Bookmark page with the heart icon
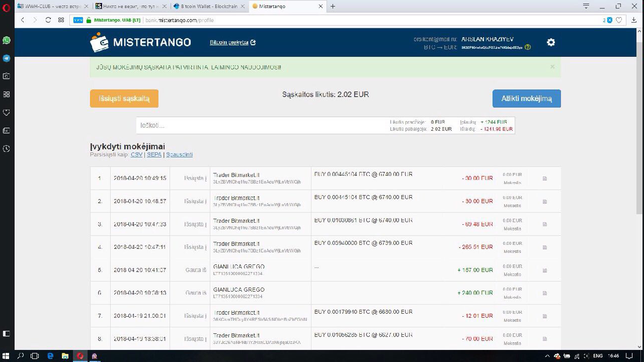 pos(619,20)
